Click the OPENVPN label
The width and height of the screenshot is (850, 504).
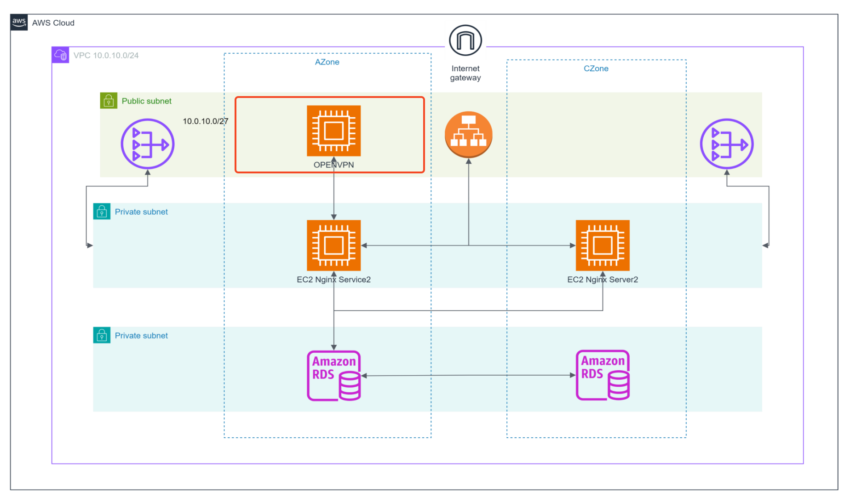point(334,165)
